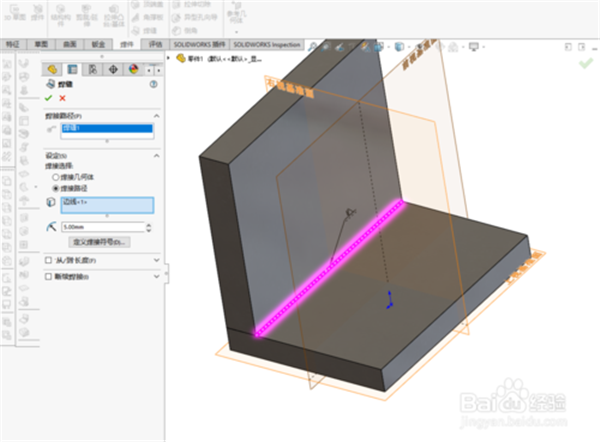Enable the 从/到长度 checkbox
600x442 pixels.
coord(50,260)
